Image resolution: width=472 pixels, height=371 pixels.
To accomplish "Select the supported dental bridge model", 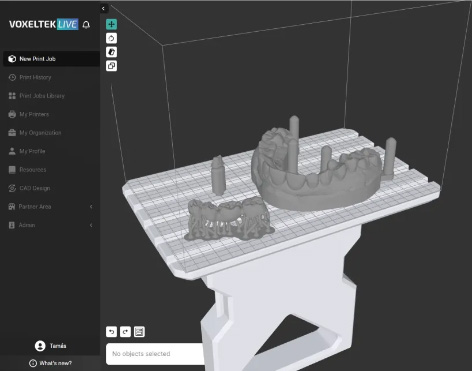I will coord(229,219).
